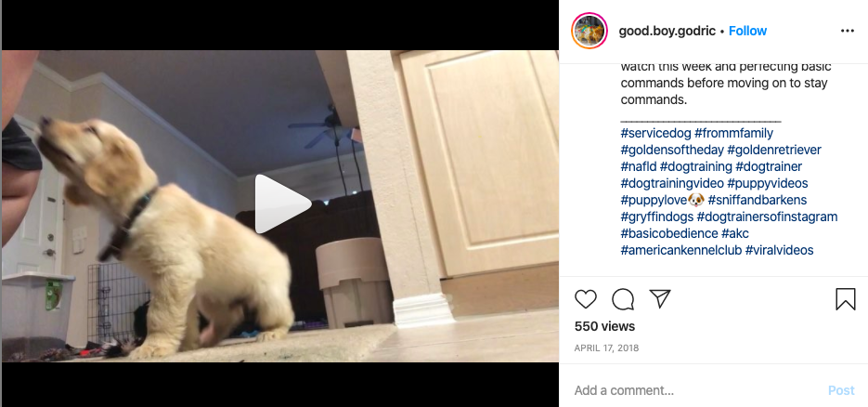Share post via paper plane icon
This screenshot has width=868, height=407.
coord(660,299)
